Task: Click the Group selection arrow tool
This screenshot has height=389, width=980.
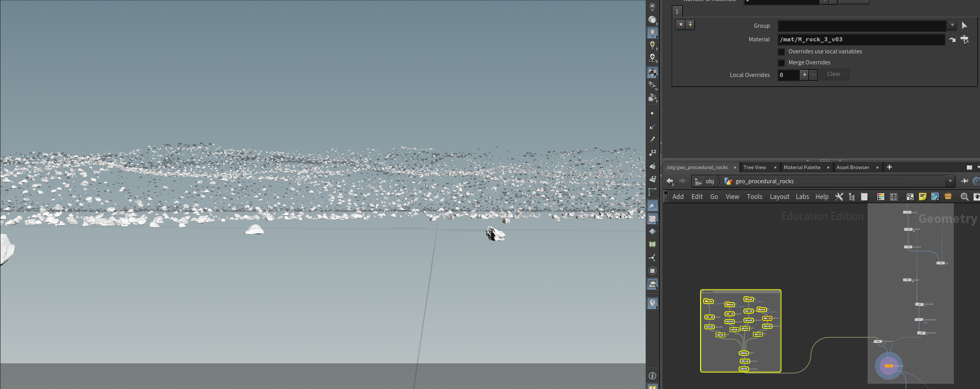Action: (964, 25)
